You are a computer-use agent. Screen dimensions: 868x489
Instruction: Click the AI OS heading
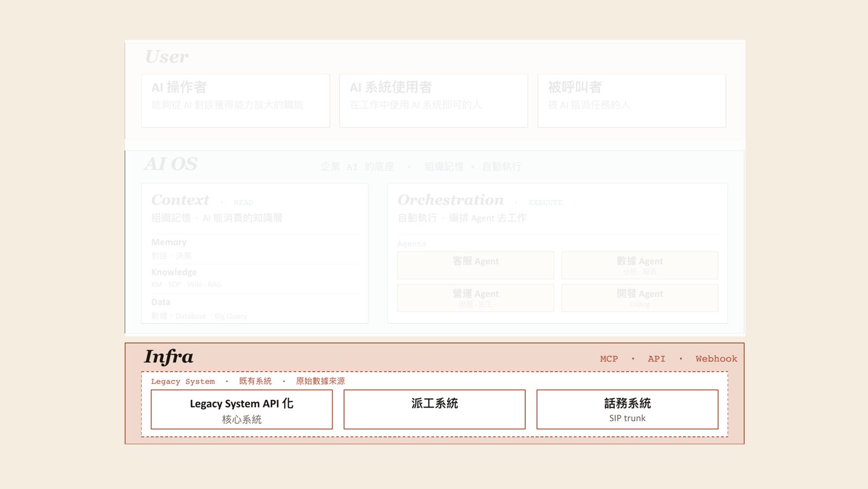[x=170, y=164]
